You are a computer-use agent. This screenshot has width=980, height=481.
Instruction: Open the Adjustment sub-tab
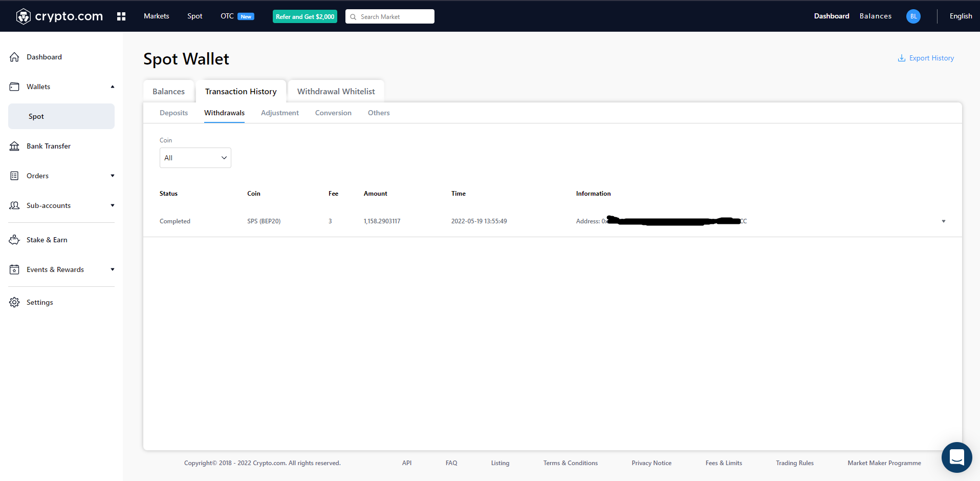(x=280, y=113)
